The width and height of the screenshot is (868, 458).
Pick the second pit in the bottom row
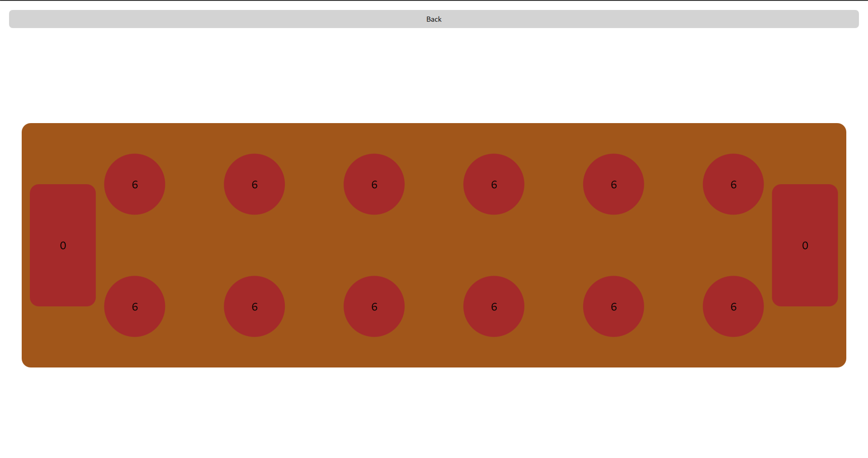pyautogui.click(x=255, y=306)
